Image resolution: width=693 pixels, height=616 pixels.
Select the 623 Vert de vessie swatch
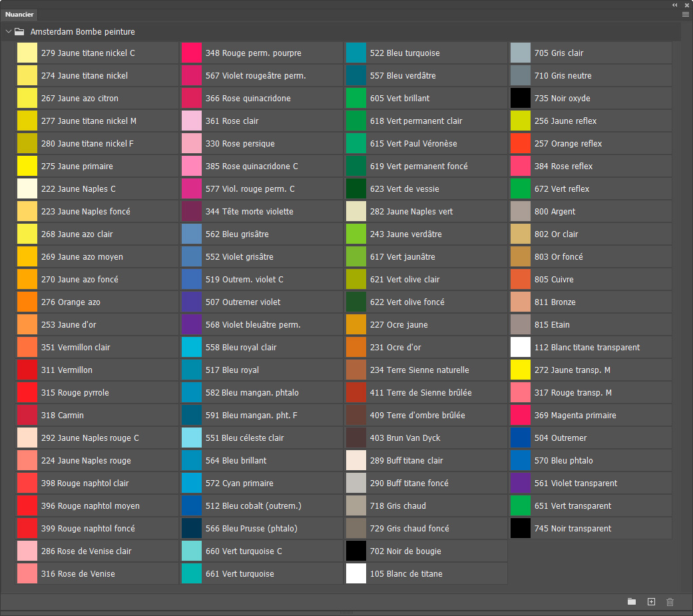(426, 189)
